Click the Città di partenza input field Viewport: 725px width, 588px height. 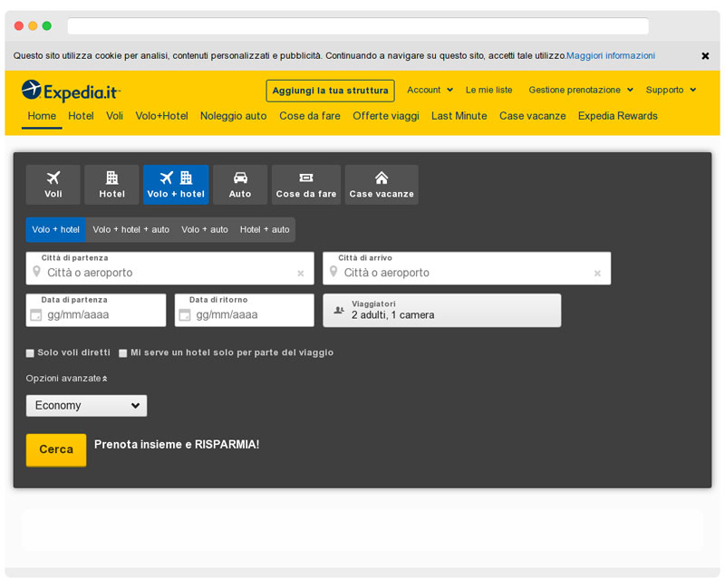tap(170, 268)
